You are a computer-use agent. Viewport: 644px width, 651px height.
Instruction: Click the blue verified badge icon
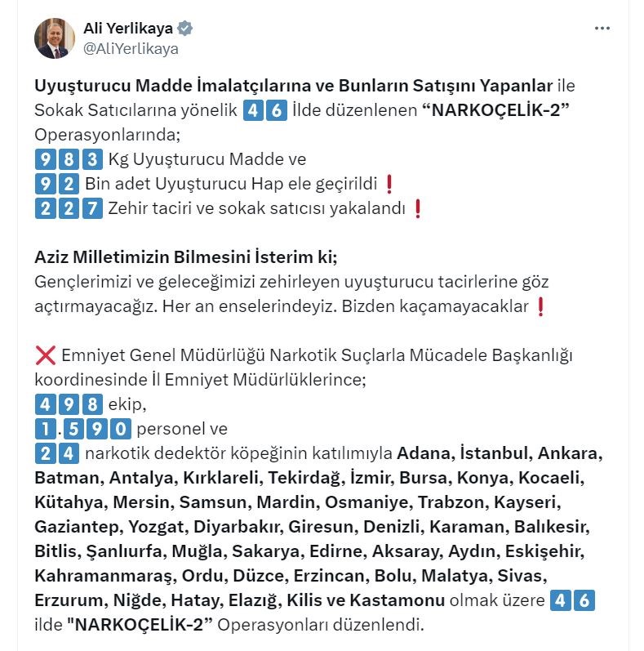coord(184,29)
